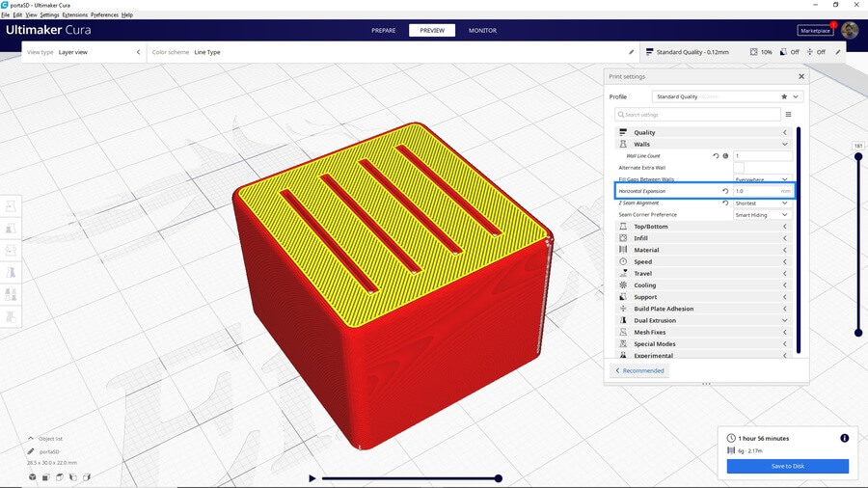The height and width of the screenshot is (488, 868).
Task: Reset the Wall Line Count setting
Action: [716, 155]
